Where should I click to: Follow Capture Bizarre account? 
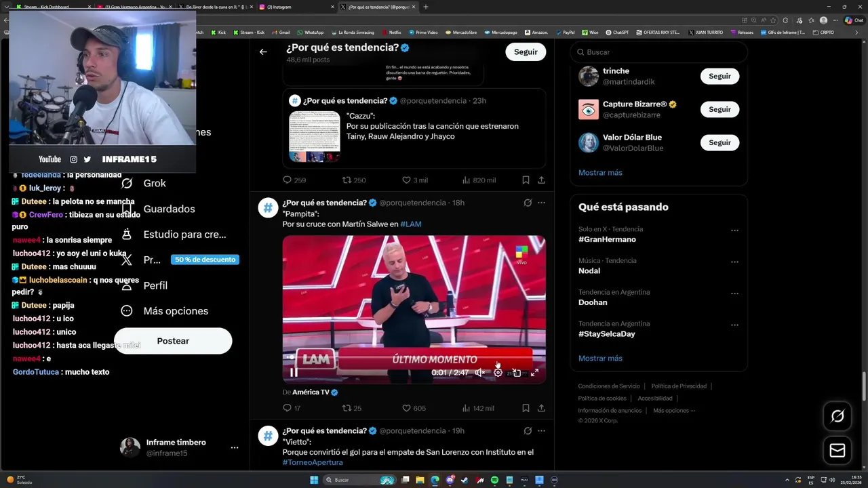tap(719, 109)
